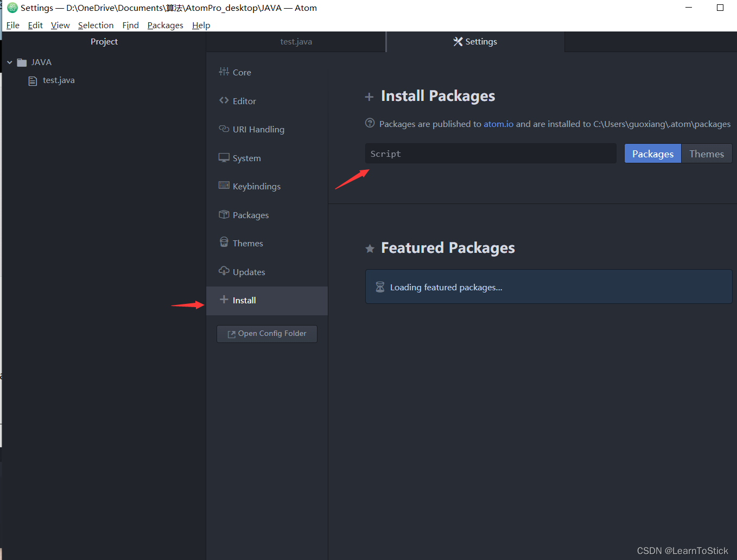
Task: Click Open Config Folder button
Action: coord(267,334)
